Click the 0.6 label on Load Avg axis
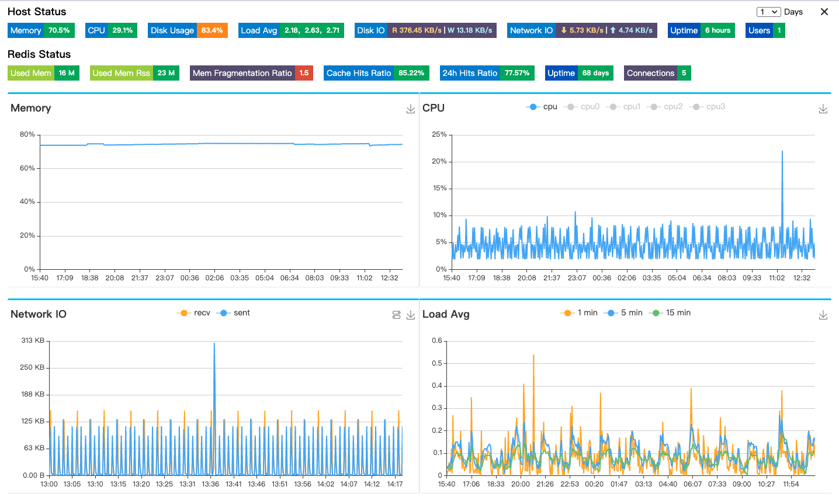This screenshot has width=839, height=504. (437, 340)
